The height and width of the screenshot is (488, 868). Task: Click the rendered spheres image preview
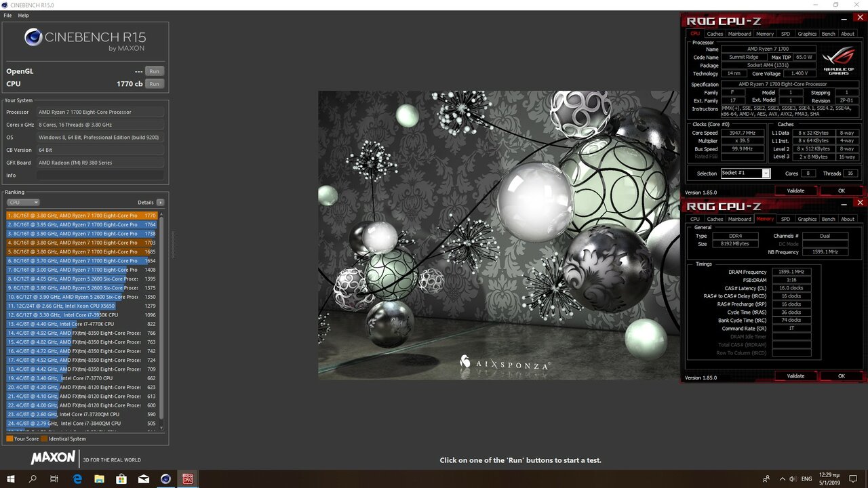tap(499, 235)
